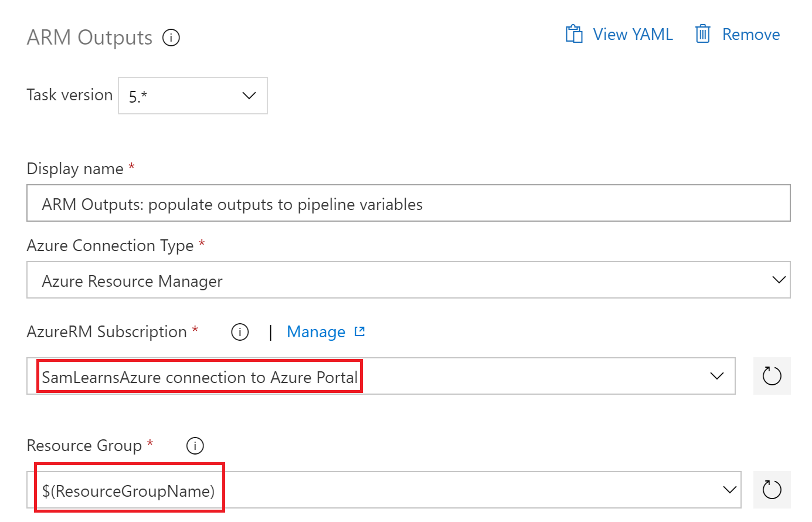Click the Remove text link
This screenshot has width=812, height=522.
tap(750, 35)
